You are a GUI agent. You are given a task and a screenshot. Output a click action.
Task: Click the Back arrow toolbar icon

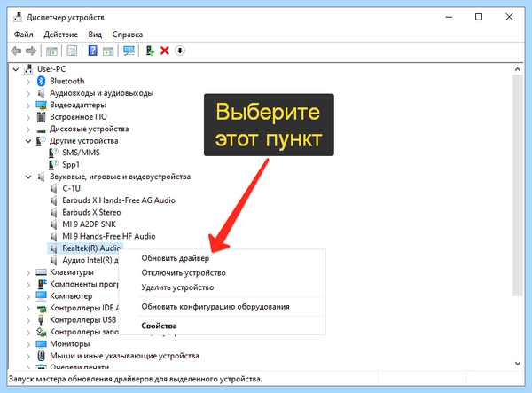(x=16, y=51)
